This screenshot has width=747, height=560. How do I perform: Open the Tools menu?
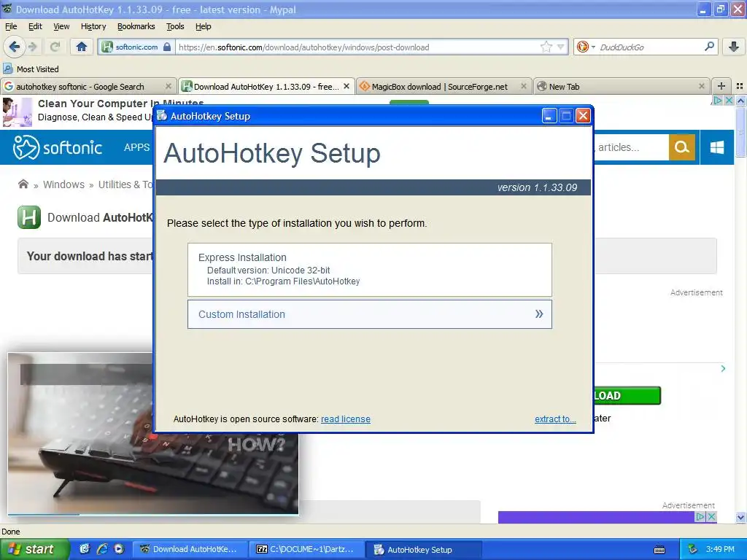tap(175, 26)
